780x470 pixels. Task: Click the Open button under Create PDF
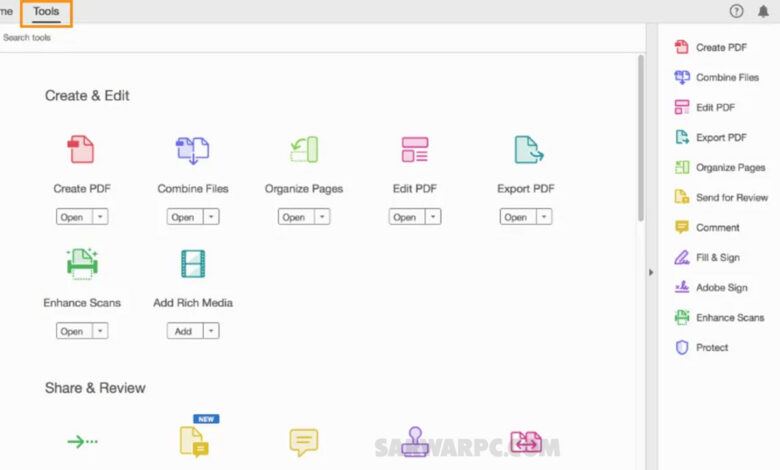coord(74,217)
